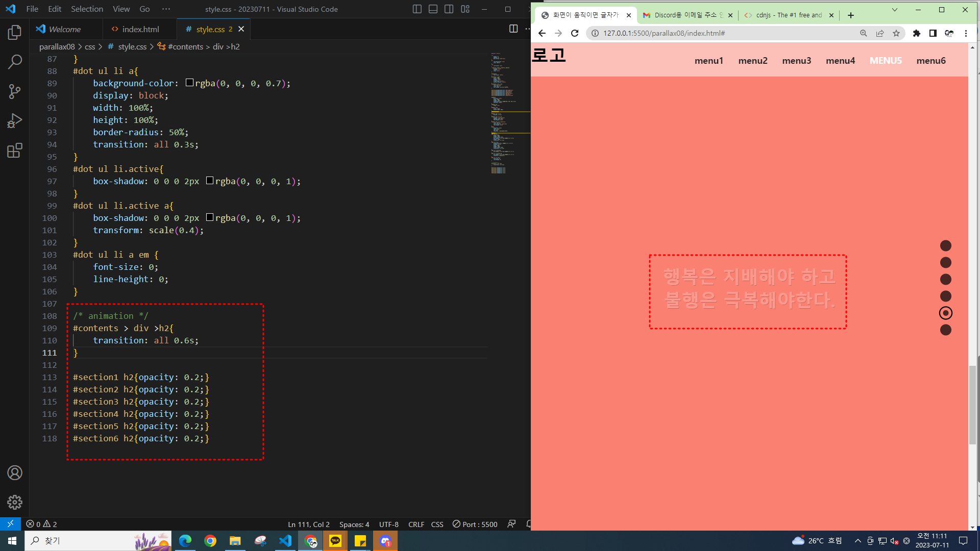Viewport: 980px width, 551px height.
Task: Open the Explorer view in activity bar
Action: tap(15, 33)
